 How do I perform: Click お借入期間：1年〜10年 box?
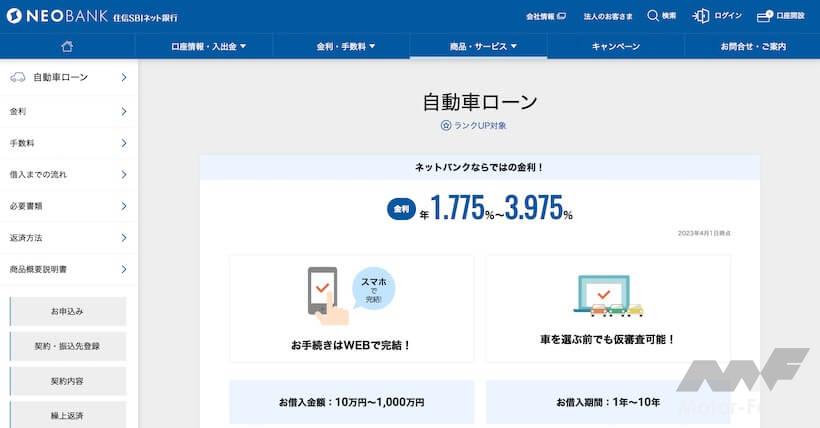(x=608, y=402)
